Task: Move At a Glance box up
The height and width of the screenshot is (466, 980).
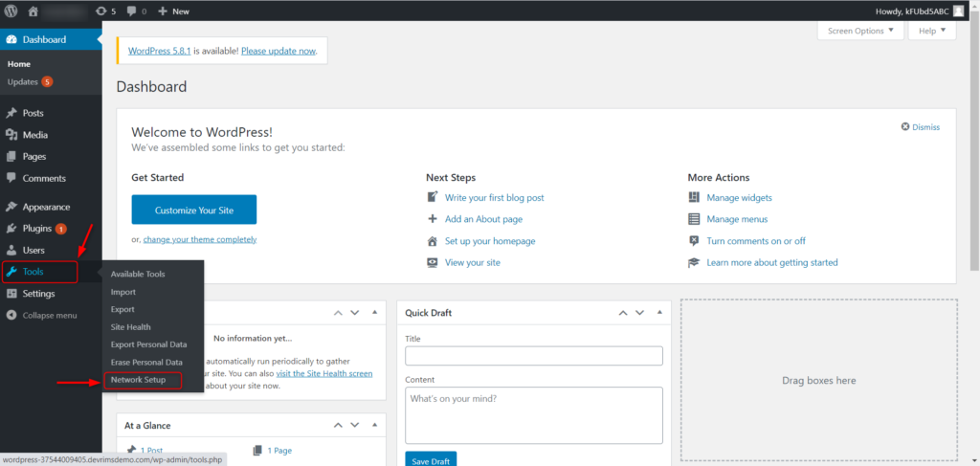Action: pos(338,425)
